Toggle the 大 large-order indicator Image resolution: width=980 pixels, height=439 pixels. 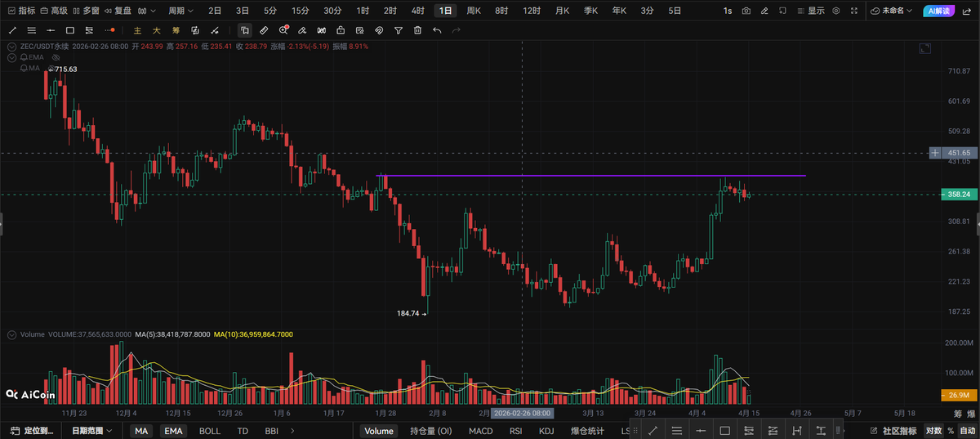pos(157,30)
